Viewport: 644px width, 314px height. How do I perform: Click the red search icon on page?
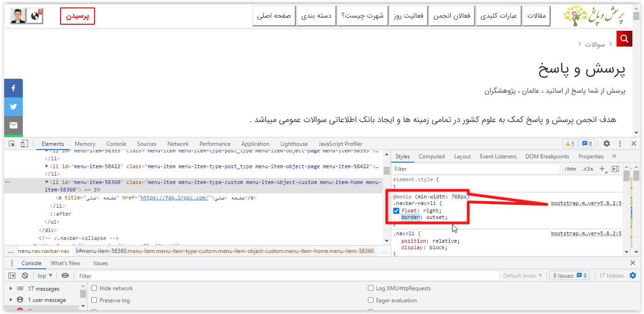[624, 39]
